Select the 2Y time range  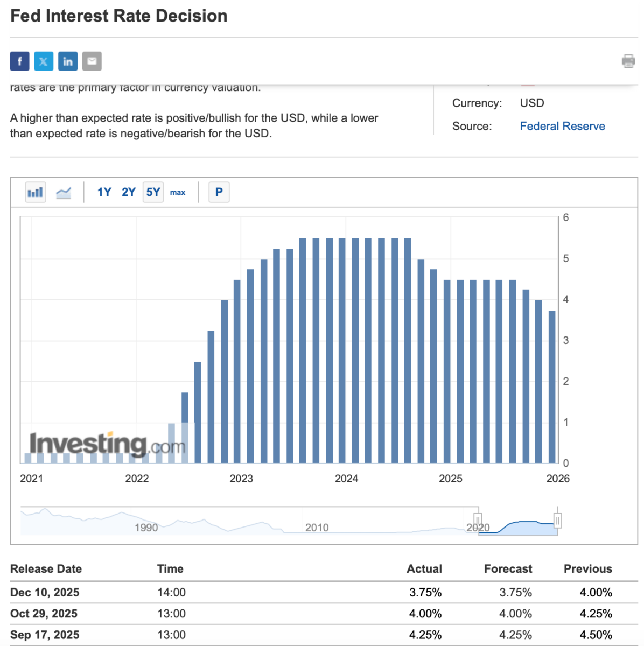click(x=129, y=192)
